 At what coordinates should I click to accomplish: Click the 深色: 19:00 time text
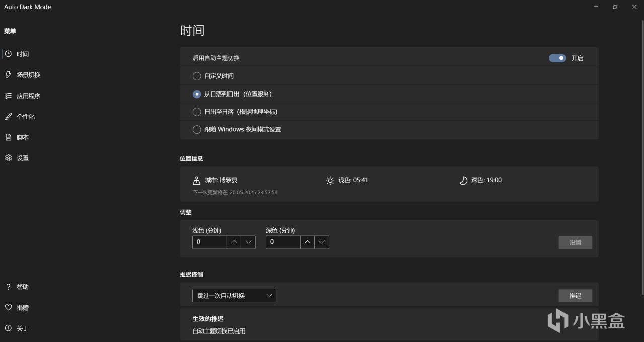click(487, 180)
